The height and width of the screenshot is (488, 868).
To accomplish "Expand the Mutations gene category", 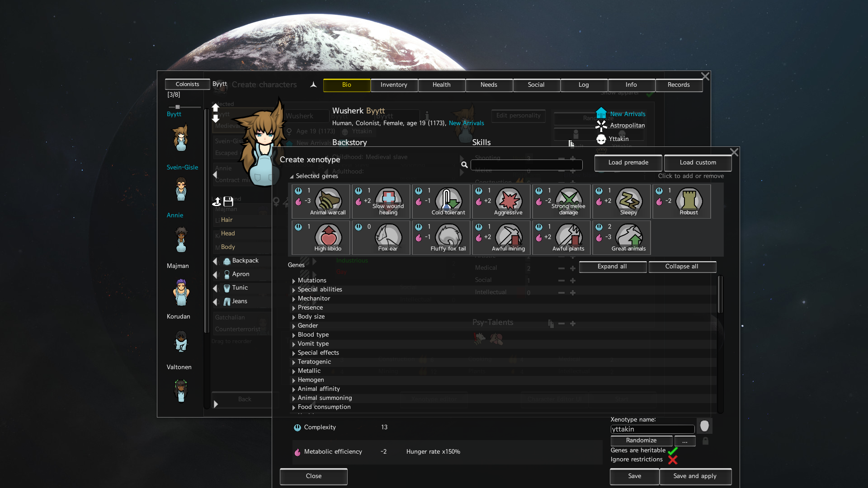I will tap(294, 281).
